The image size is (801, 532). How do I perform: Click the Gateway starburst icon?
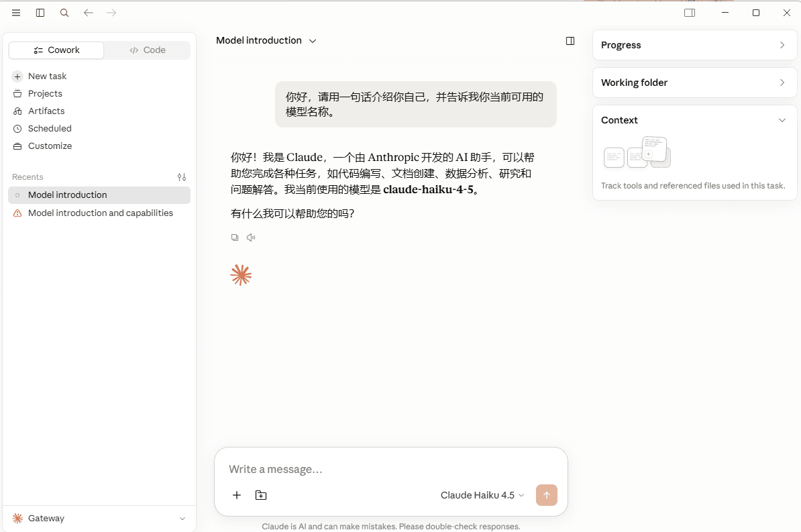coord(17,518)
